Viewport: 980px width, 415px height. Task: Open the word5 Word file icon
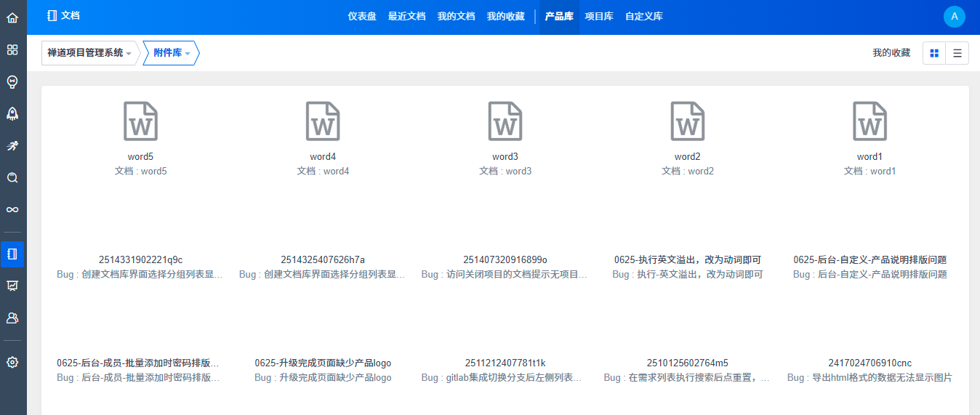[140, 121]
